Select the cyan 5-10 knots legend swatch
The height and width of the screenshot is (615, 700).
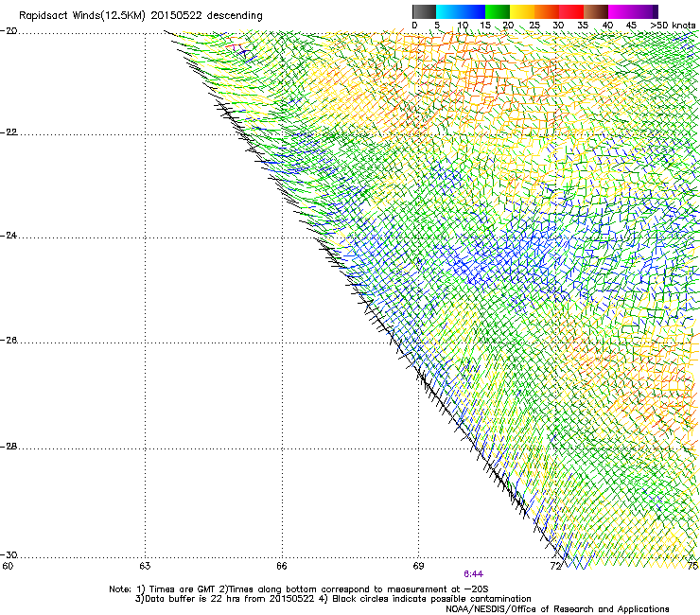448,11
